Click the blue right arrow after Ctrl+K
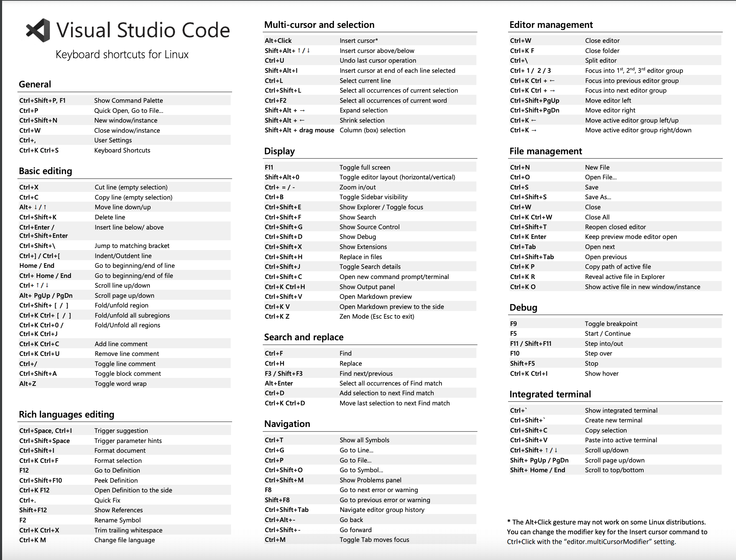Screen dimensions: 736x560 coord(534,130)
